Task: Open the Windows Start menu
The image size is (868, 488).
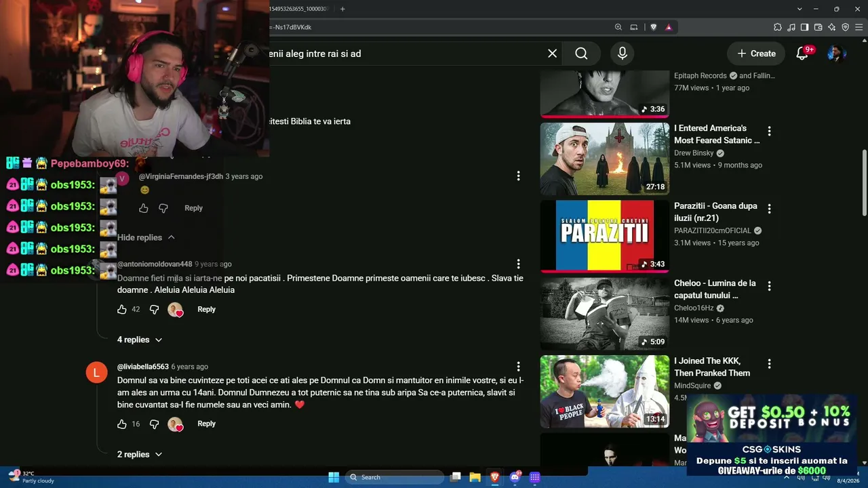Action: point(334,477)
